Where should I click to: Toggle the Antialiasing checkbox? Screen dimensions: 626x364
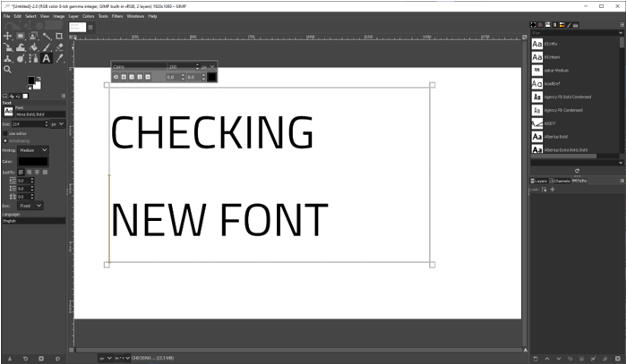5,140
